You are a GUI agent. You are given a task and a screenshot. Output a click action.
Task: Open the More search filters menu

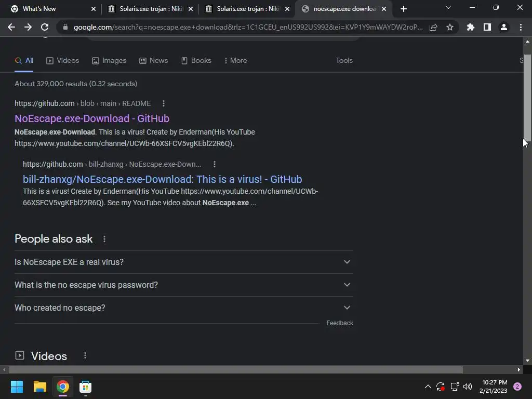235,60
